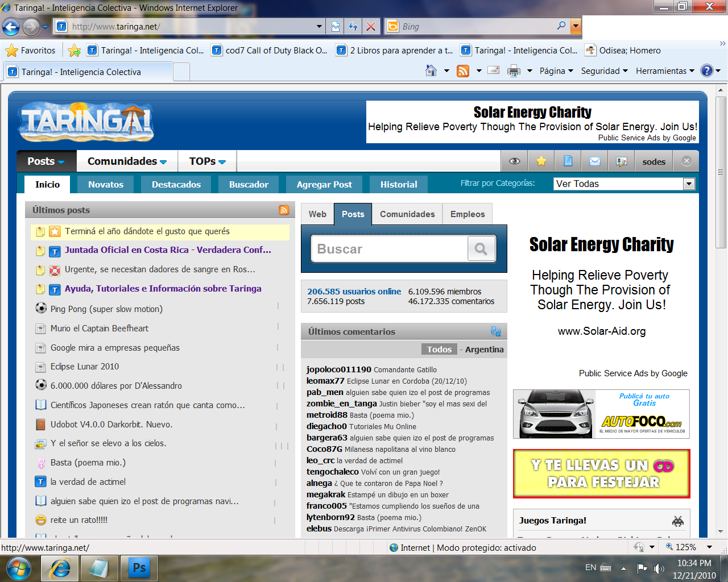Click the search magnifier button beside Buscar
The width and height of the screenshot is (728, 582).
pyautogui.click(x=481, y=249)
